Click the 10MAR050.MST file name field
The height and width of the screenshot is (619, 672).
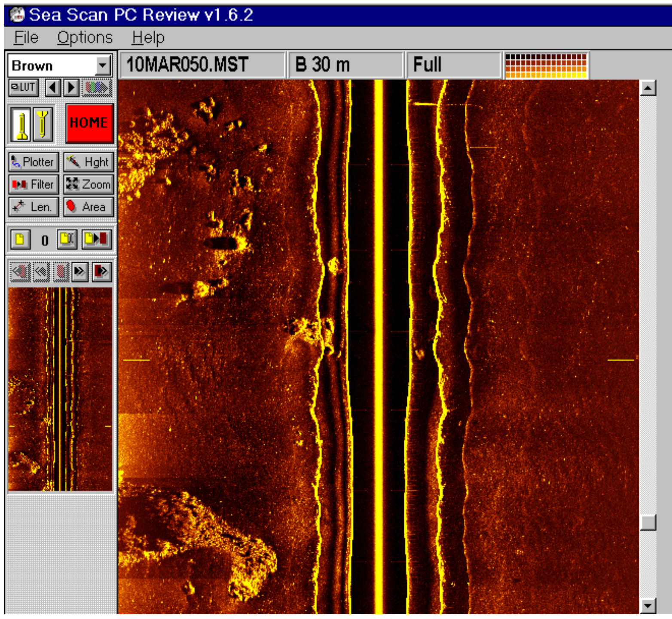(x=202, y=65)
